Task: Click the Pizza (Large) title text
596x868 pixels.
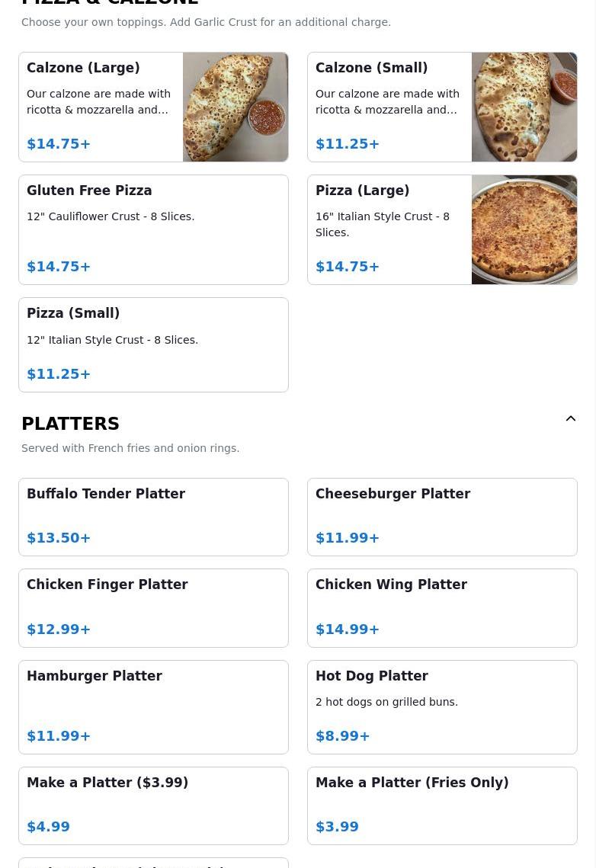Action: [363, 191]
